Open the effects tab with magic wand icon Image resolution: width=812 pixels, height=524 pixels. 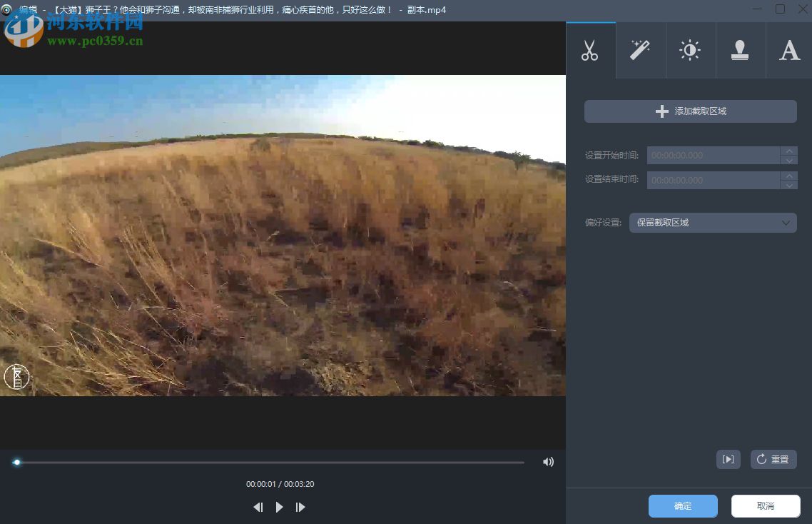(x=640, y=49)
